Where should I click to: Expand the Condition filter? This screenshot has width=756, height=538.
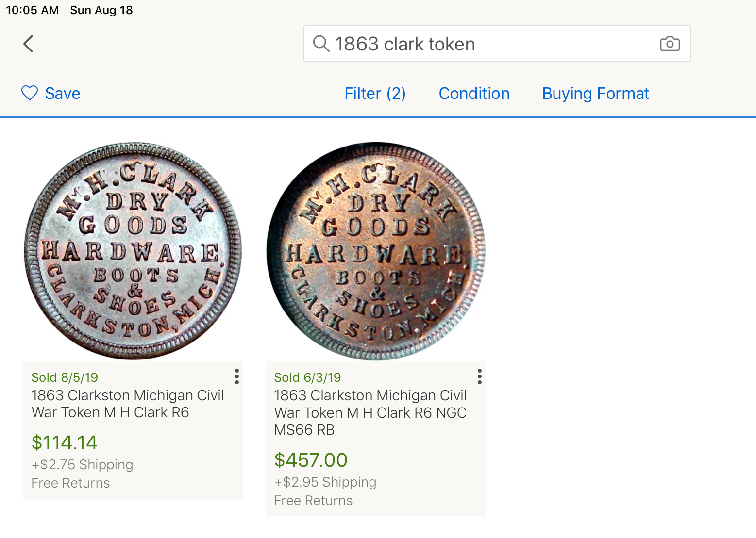474,93
